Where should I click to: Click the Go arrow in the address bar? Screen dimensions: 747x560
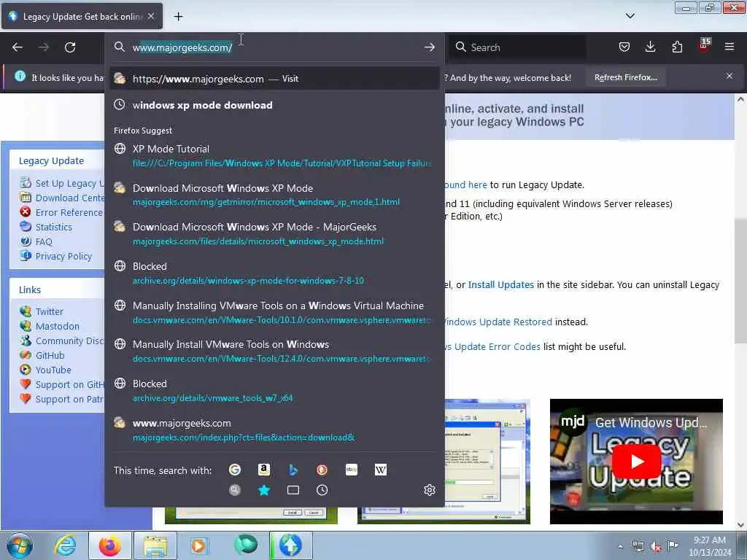(429, 47)
